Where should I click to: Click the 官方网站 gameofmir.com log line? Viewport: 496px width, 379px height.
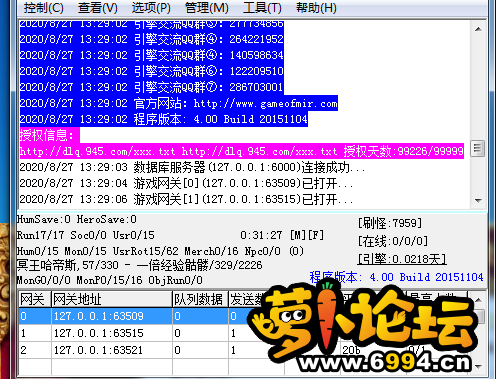179,103
